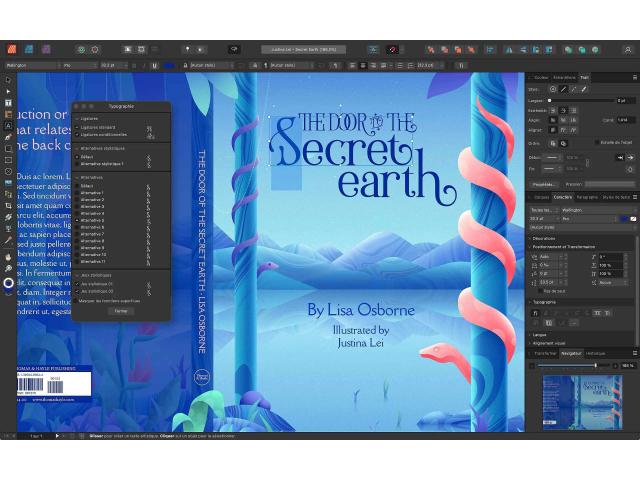Image resolution: width=640 pixels, height=480 pixels.
Task: Select the Artistic Text tool
Action: (8, 126)
